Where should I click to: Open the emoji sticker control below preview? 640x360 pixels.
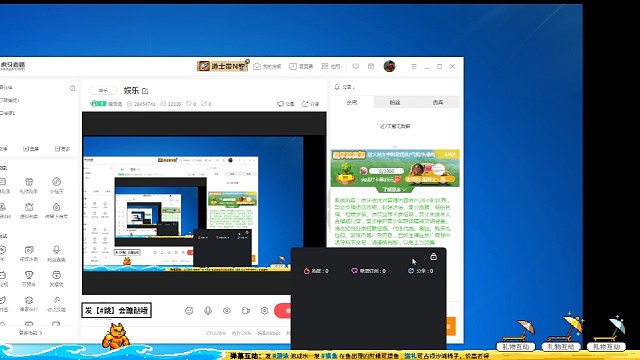[189, 311]
